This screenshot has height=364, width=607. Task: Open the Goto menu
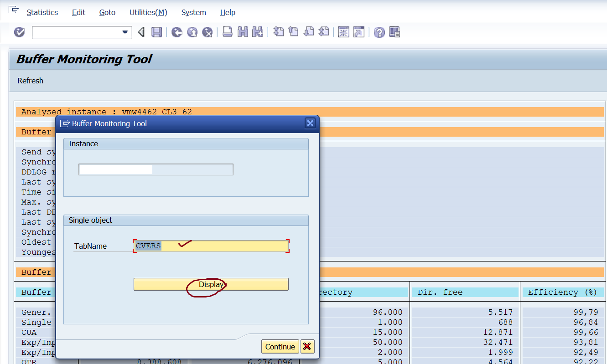[x=107, y=12]
